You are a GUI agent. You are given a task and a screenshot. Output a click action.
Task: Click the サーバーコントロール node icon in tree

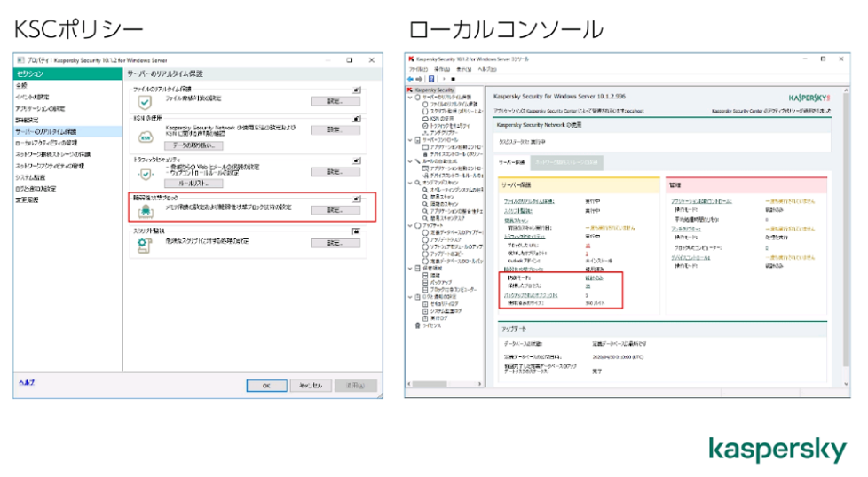pyautogui.click(x=418, y=140)
